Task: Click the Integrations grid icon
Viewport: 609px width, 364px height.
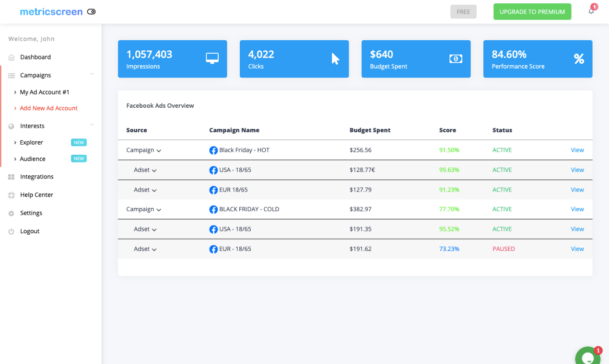Action: coord(12,177)
